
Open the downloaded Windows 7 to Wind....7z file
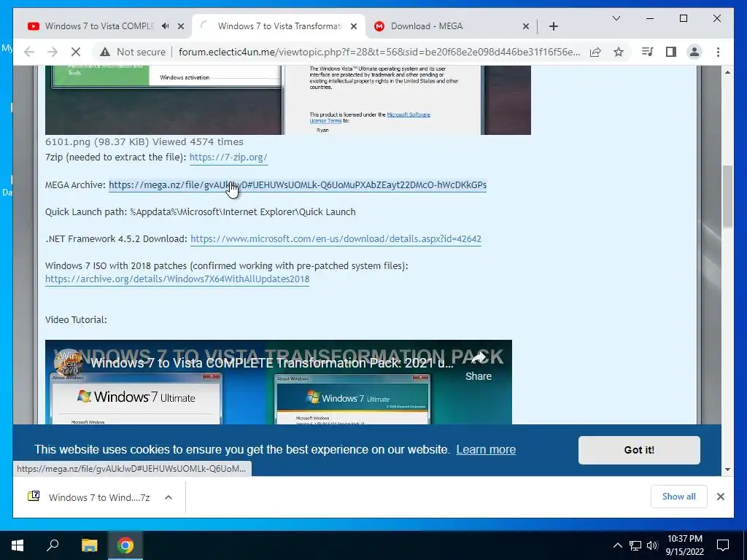coord(98,497)
